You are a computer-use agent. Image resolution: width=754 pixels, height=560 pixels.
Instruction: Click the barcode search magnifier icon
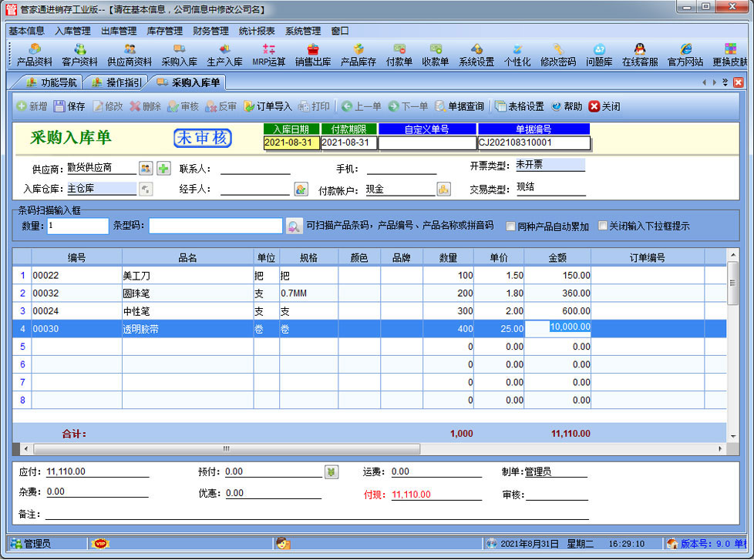294,226
